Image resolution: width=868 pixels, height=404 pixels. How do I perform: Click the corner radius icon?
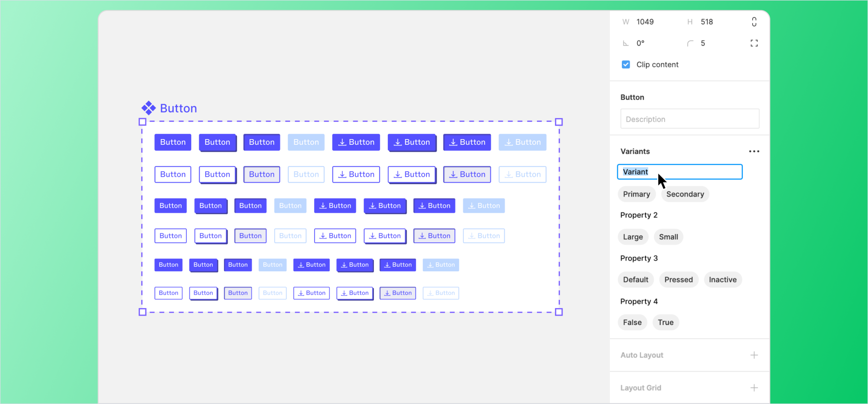click(x=690, y=43)
